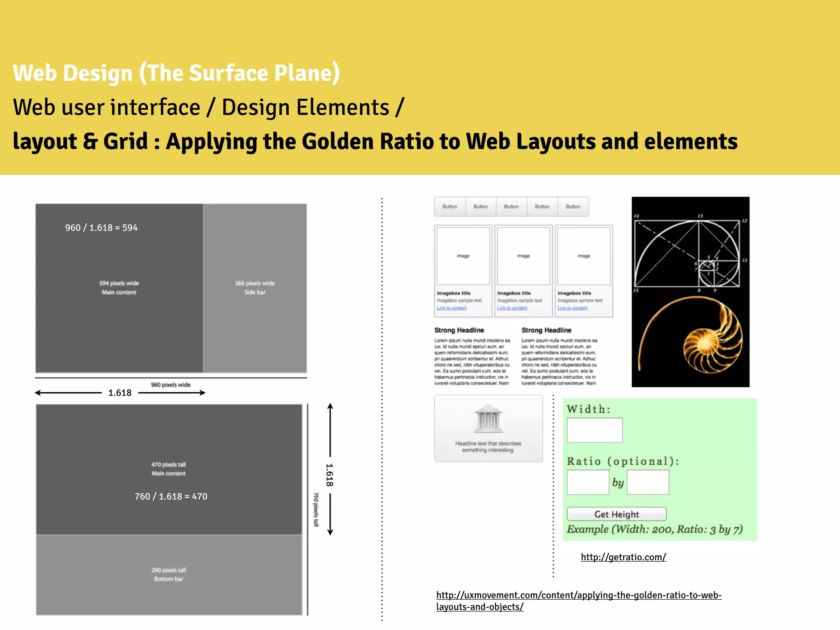This screenshot has width=840, height=630.
Task: Click 'Headline text that describes something interesting'
Action: pyautogui.click(x=488, y=447)
